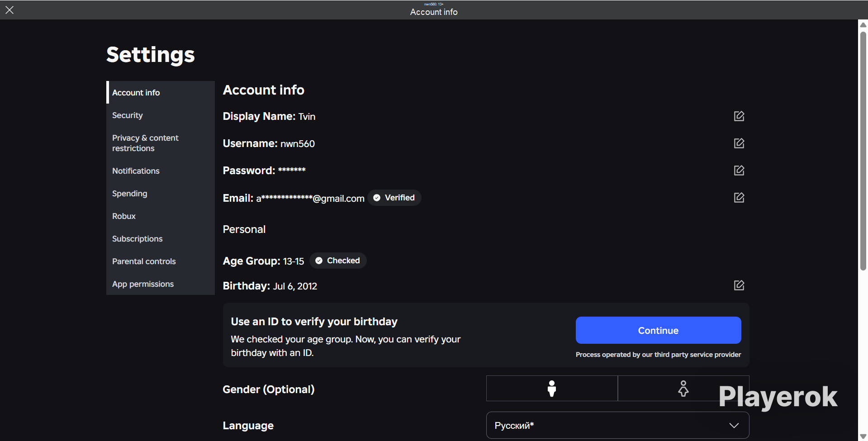Click the Account info title-bar text
Image resolution: width=868 pixels, height=441 pixels.
pos(434,12)
